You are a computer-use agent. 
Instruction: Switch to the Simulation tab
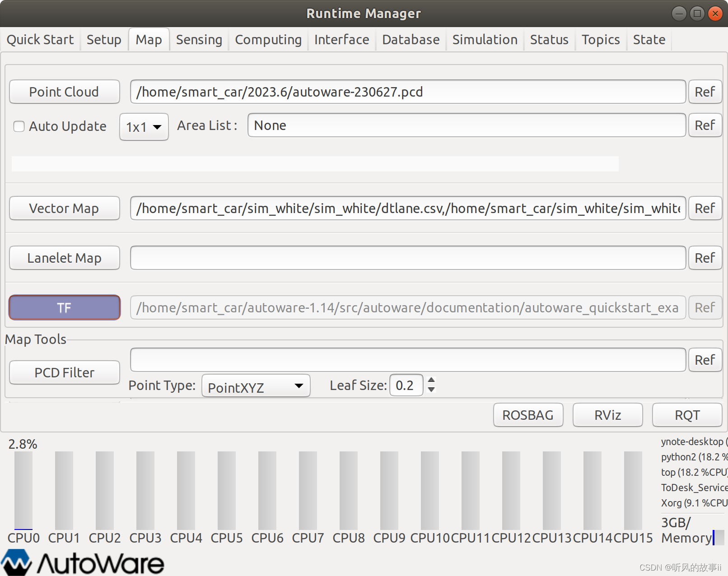pos(485,39)
